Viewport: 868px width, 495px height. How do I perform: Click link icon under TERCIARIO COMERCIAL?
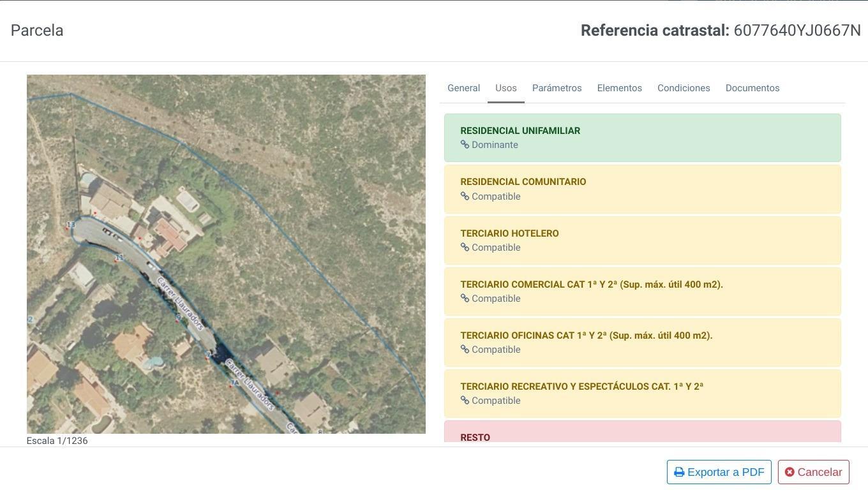tap(465, 299)
